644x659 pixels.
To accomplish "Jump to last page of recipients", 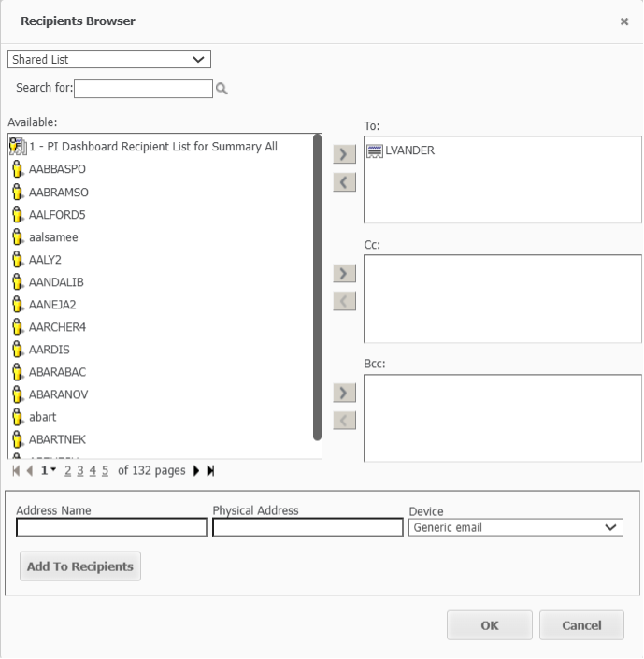I will coord(210,471).
